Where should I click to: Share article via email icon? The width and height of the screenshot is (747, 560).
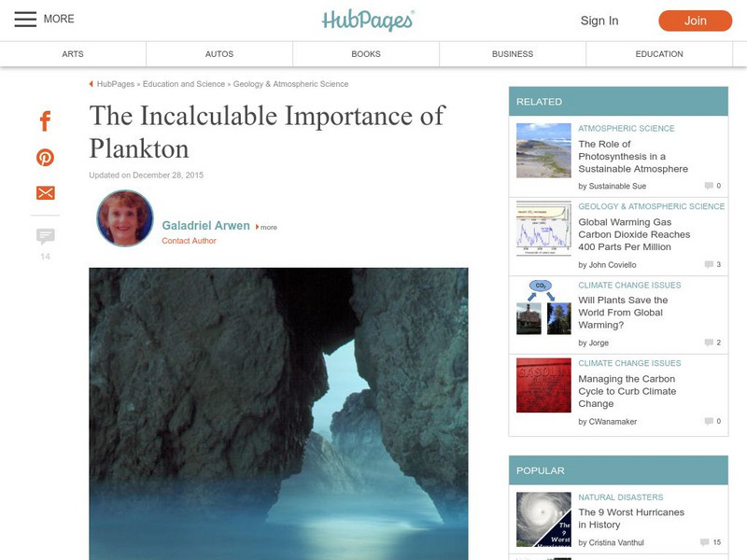click(45, 193)
